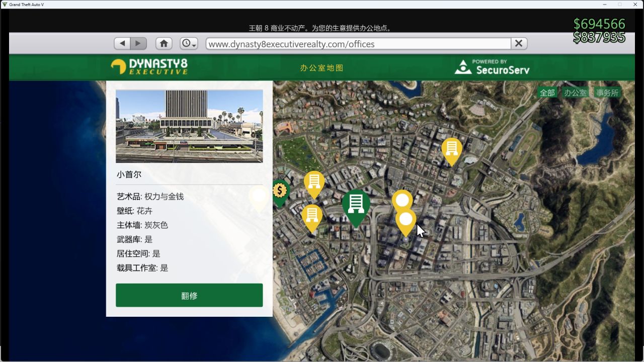This screenshot has width=644, height=362.
Task: Click the SecuroServ logo
Action: [492, 67]
